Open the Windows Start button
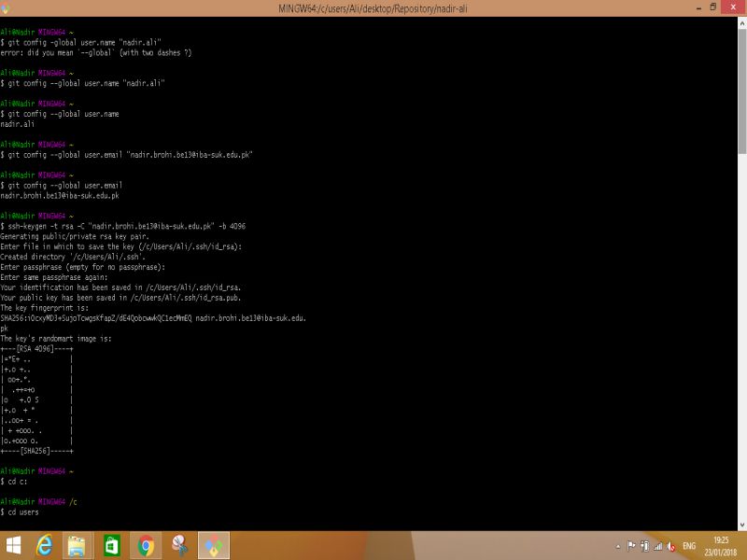747x560 pixels. click(13, 546)
